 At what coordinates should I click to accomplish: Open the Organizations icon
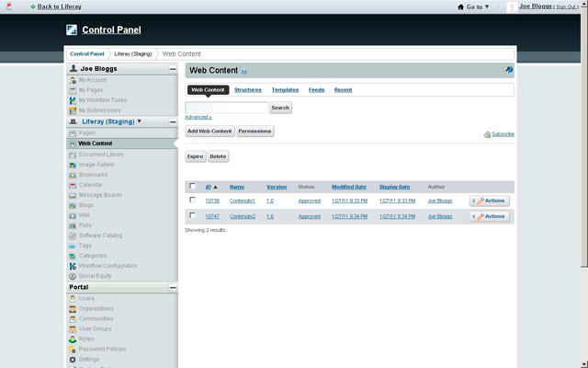point(73,309)
